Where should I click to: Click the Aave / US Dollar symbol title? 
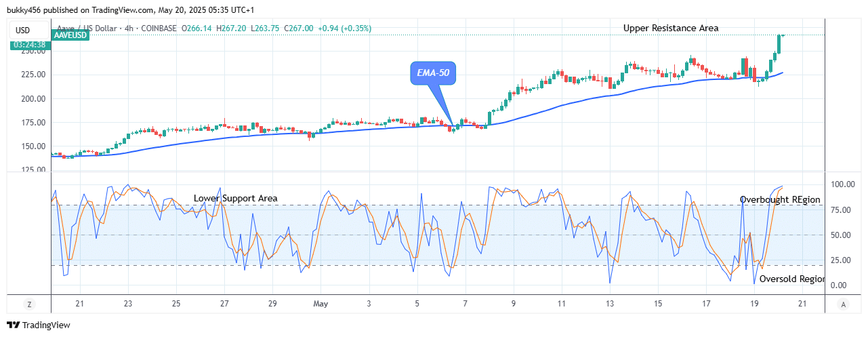(x=88, y=28)
